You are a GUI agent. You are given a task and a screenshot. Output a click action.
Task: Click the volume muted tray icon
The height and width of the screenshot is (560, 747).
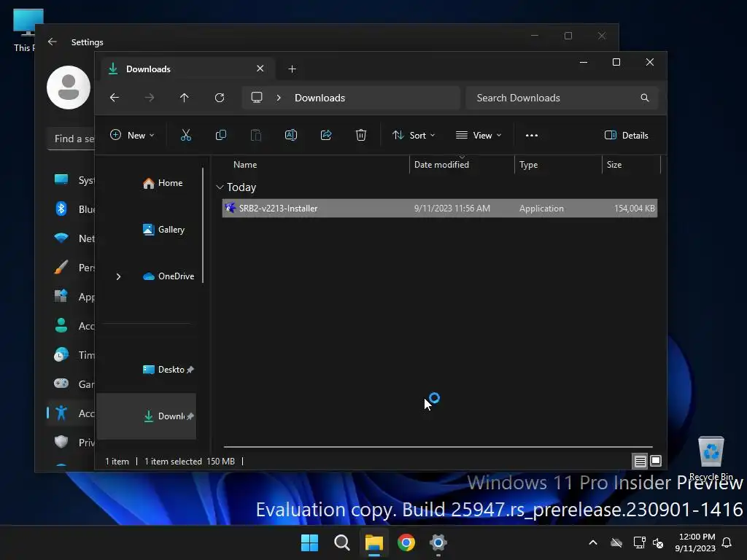coord(658,542)
